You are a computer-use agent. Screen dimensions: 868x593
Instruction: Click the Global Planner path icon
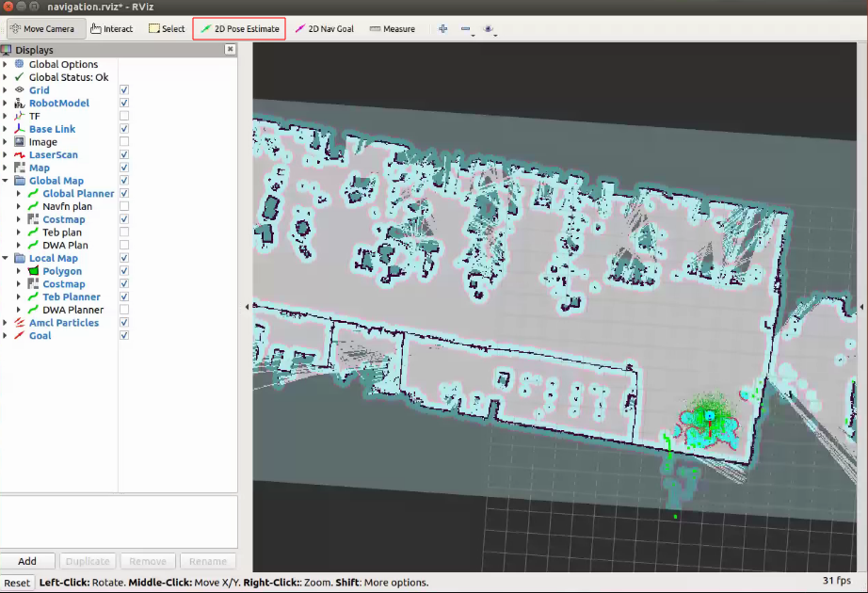[33, 193]
